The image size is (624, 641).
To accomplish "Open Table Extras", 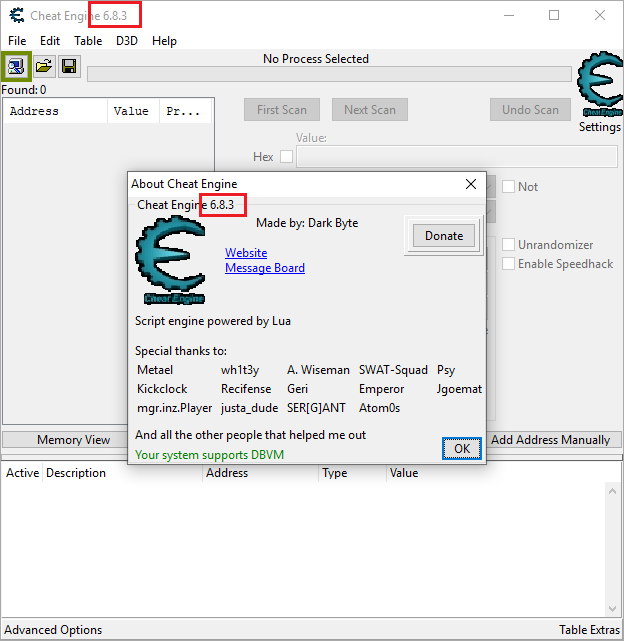I will point(589,630).
